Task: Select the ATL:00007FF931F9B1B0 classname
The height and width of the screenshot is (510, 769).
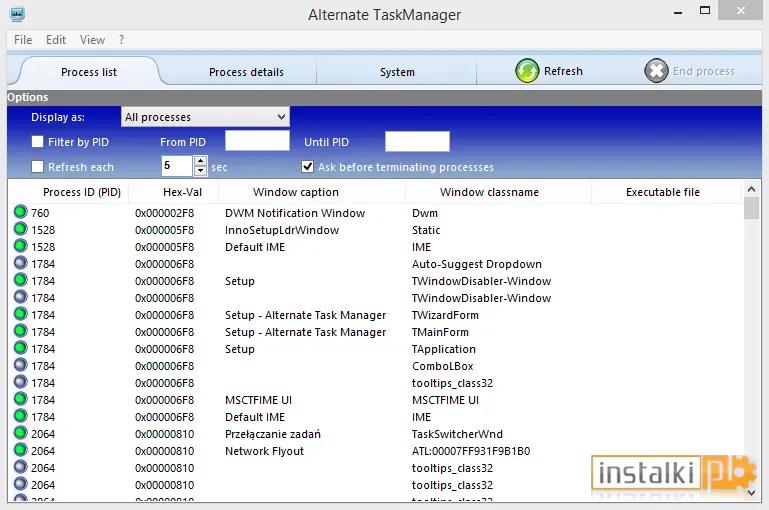Action: point(471,451)
